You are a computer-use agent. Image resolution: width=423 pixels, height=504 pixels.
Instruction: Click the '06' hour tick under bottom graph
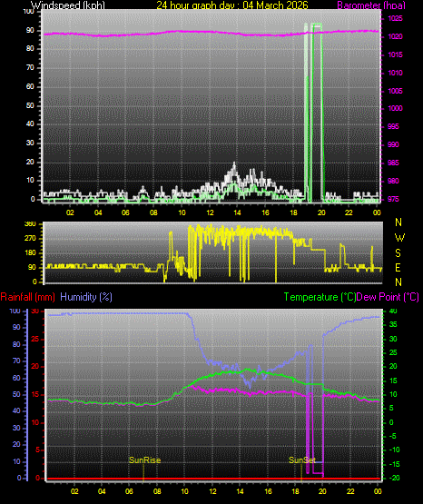tap(129, 491)
